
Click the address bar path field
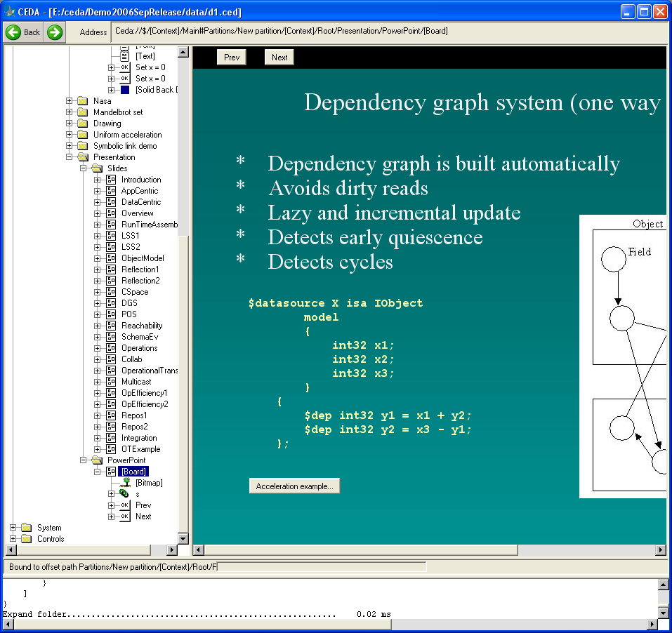point(389,32)
